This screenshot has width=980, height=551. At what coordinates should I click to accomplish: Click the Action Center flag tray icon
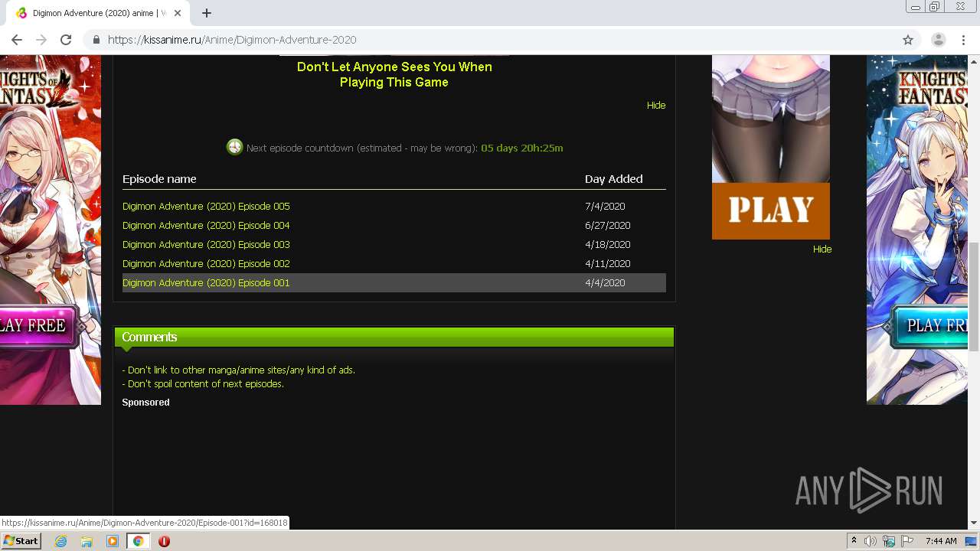[907, 541]
